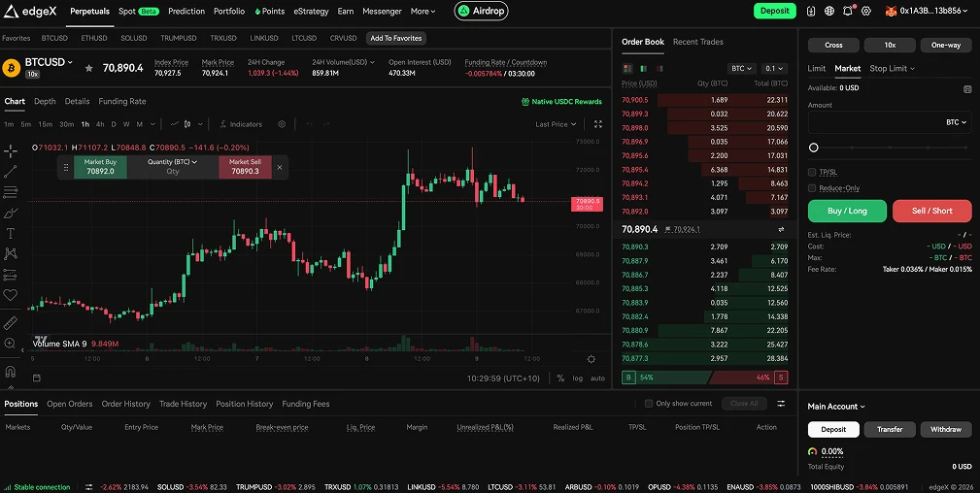The height and width of the screenshot is (493, 980).
Task: Open positions filter settings icon
Action: [781, 404]
